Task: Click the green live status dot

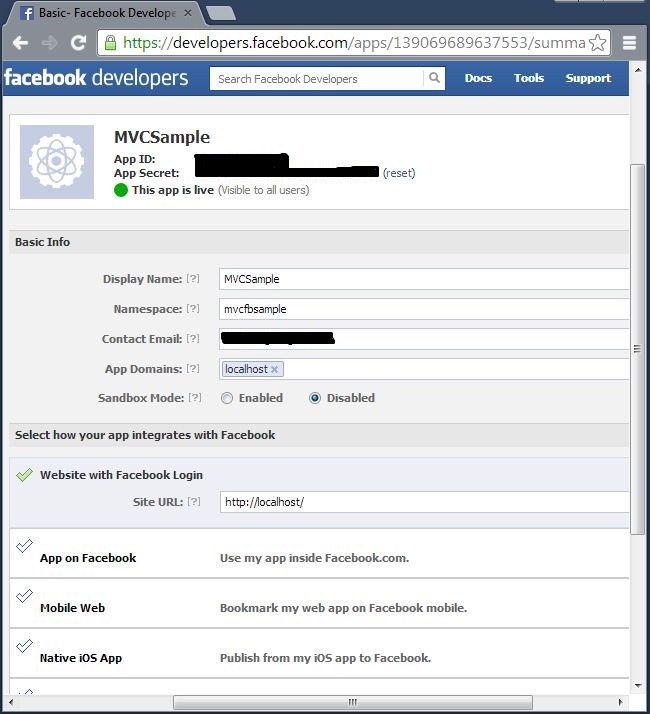Action: pos(121,190)
